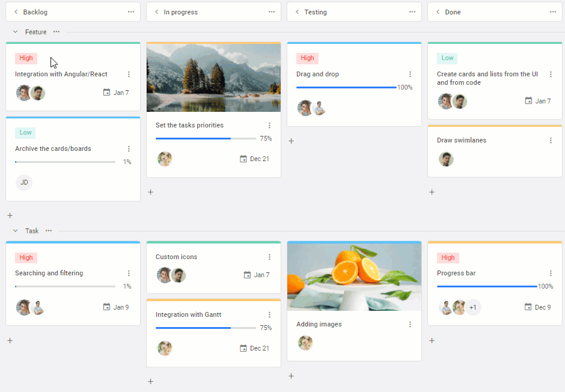Click the Low label on Create cards and lists card
Image resolution: width=565 pixels, height=392 pixels.
coord(447,58)
